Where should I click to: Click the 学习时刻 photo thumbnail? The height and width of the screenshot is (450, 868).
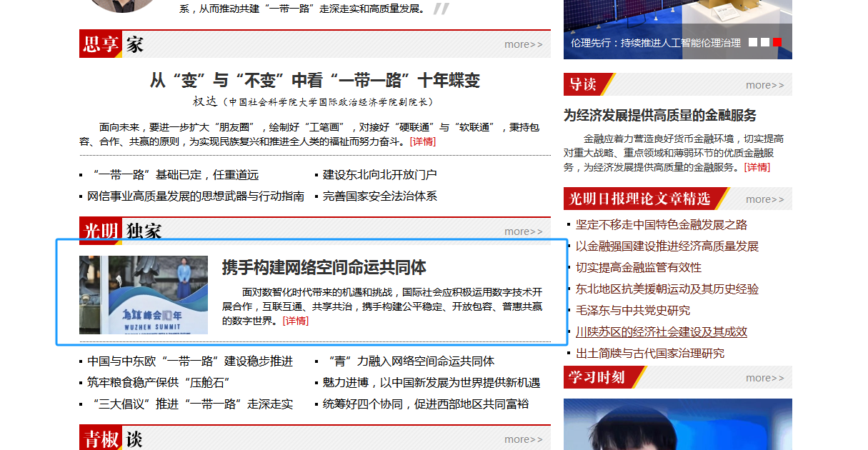677,424
